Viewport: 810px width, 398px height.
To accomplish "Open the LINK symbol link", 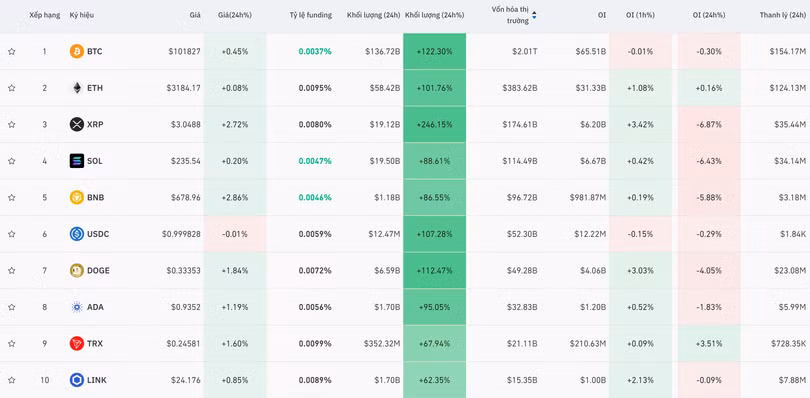I will [97, 380].
